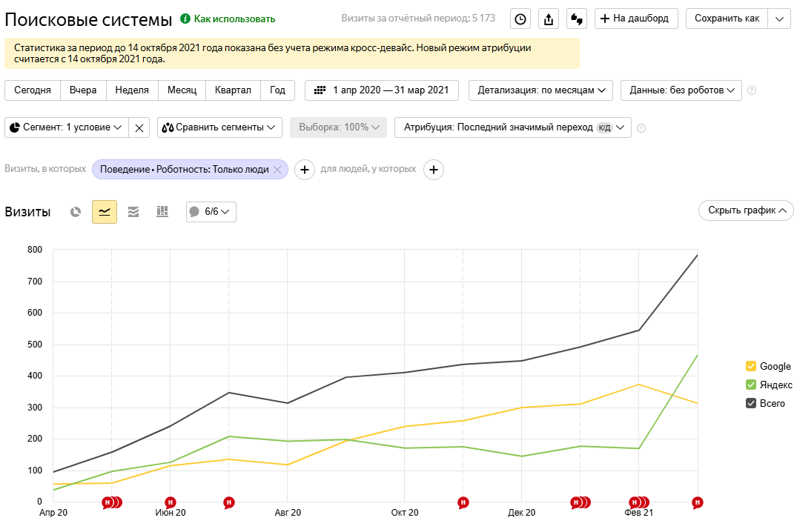Toggle the Google series checkbox
Screen dimensions: 797x532
tap(751, 366)
